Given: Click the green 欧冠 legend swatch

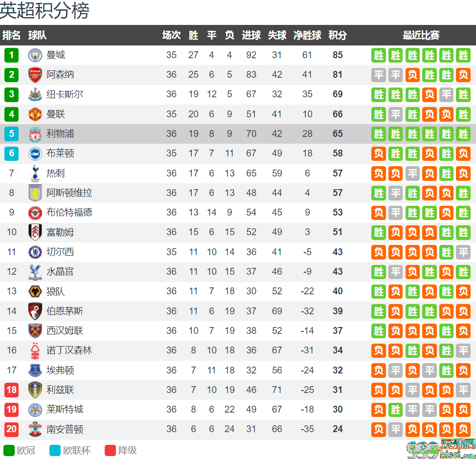Looking at the screenshot, I should click(x=9, y=450).
